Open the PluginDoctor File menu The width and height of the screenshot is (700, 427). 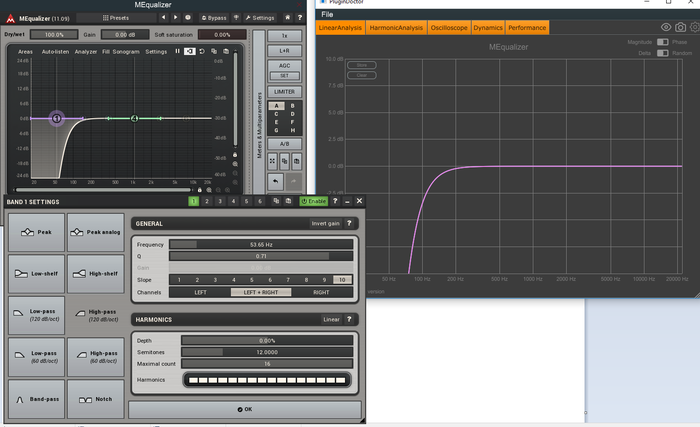point(327,14)
